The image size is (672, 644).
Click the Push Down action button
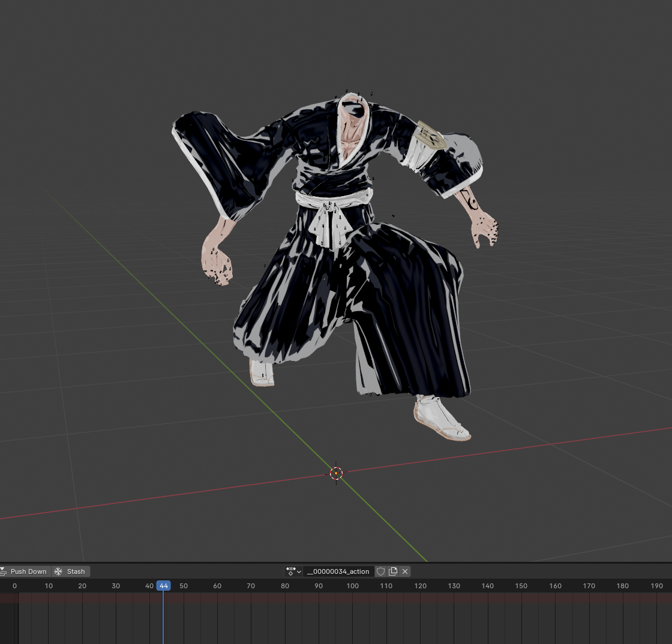click(x=25, y=571)
